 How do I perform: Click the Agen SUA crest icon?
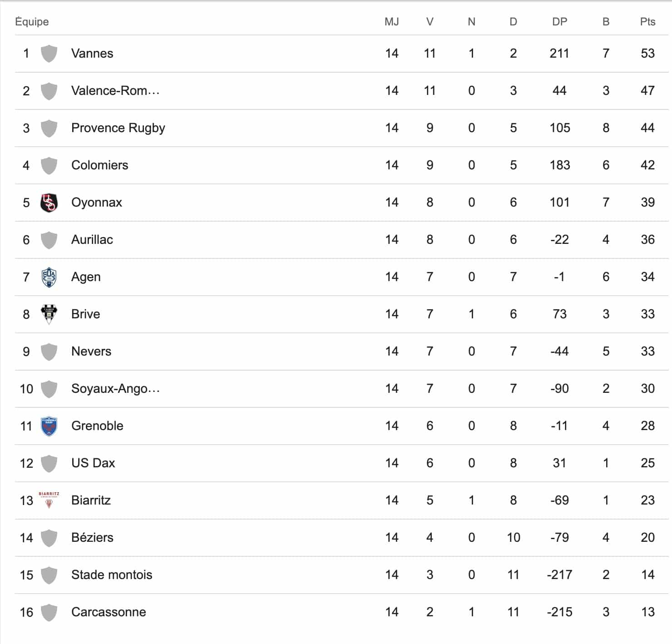point(49,277)
